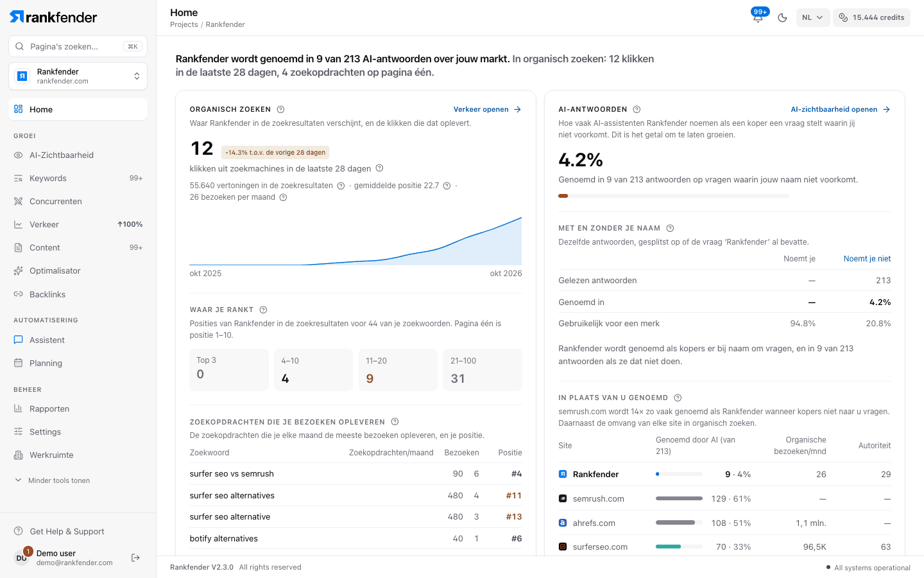
Task: Click the Content document icon in sidebar
Action: [x=18, y=247]
